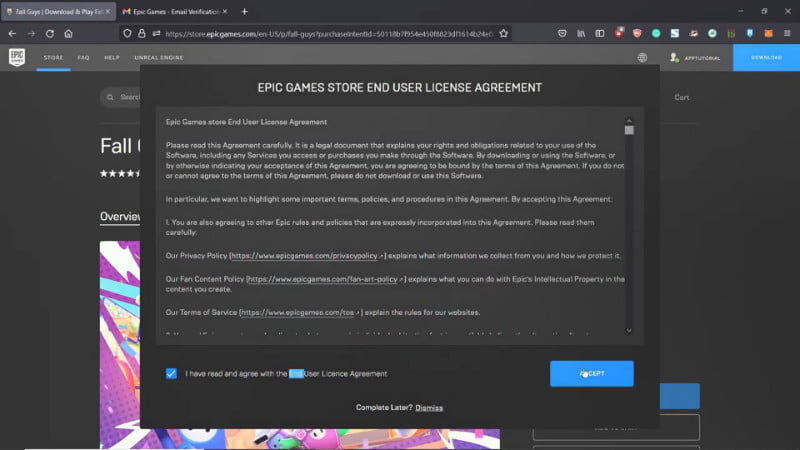
Task: Click the shield tracking protection icon
Action: click(127, 34)
